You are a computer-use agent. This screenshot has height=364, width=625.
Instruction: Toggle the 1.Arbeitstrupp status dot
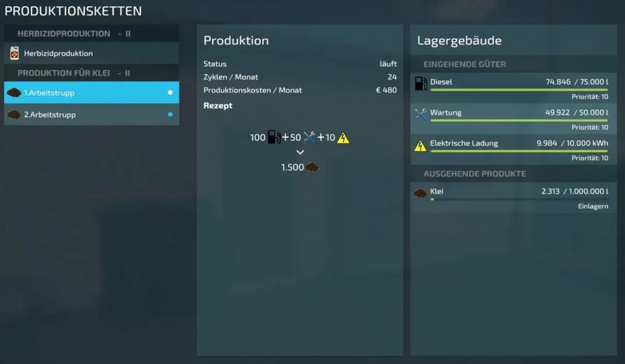[170, 92]
